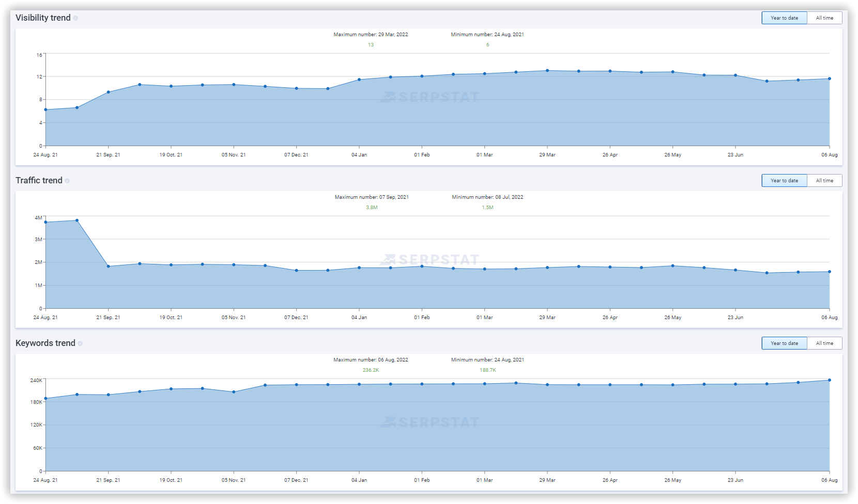Viewport: 858px width, 504px height.
Task: Click Traffic 'Minimum number: 08 Jul, 2022' text
Action: [487, 197]
